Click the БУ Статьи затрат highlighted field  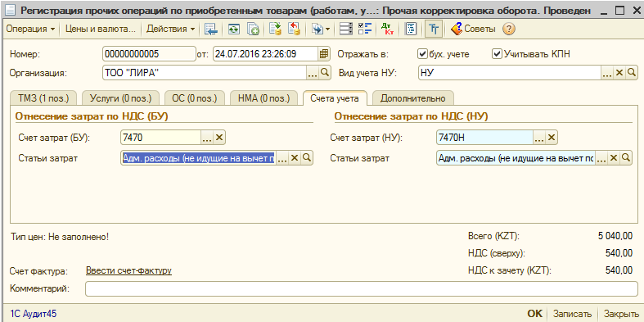coord(199,158)
